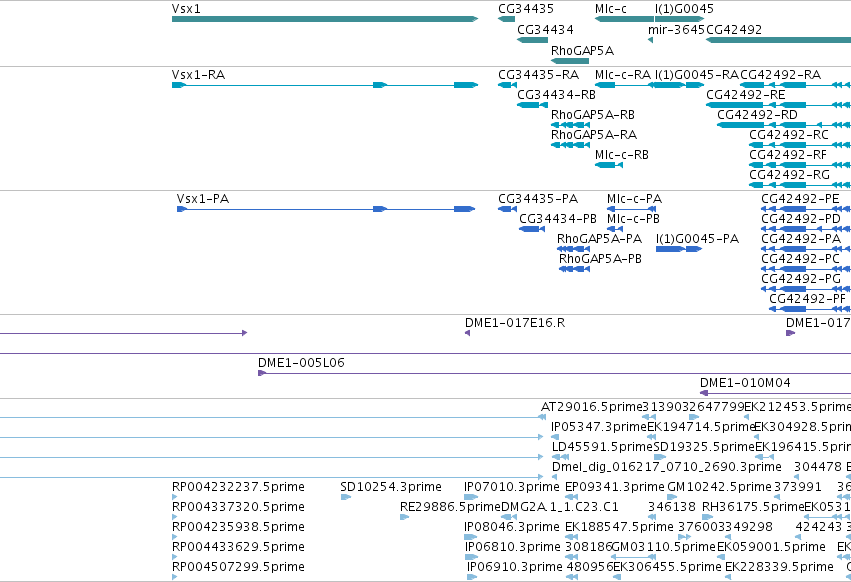
Task: Select the DME1-005L06 clone feature
Action: (x=554, y=373)
